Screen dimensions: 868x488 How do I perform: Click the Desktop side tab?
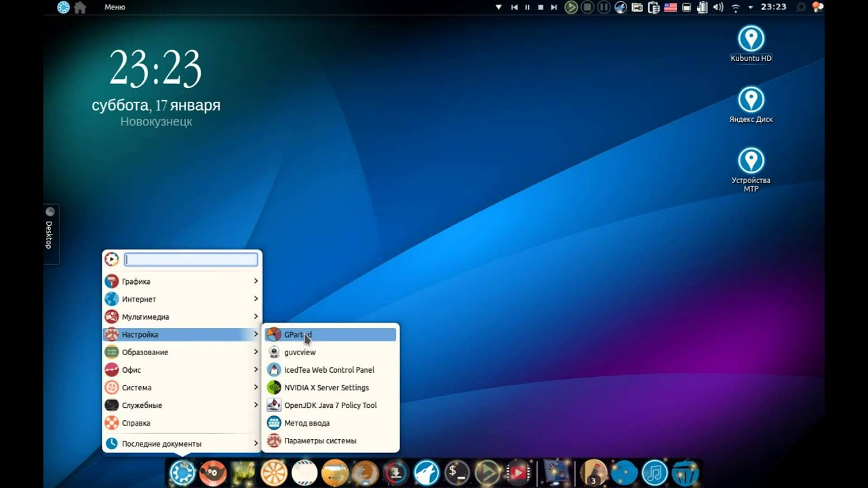point(50,234)
